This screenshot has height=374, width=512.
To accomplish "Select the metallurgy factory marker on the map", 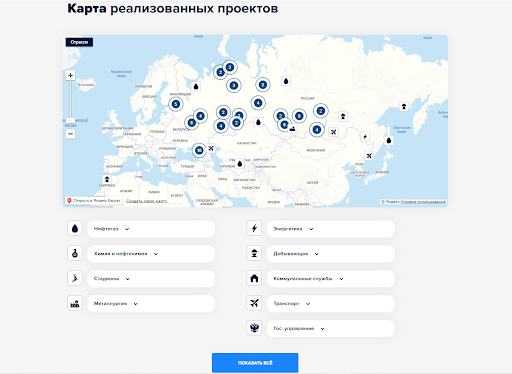I will coord(293,128).
